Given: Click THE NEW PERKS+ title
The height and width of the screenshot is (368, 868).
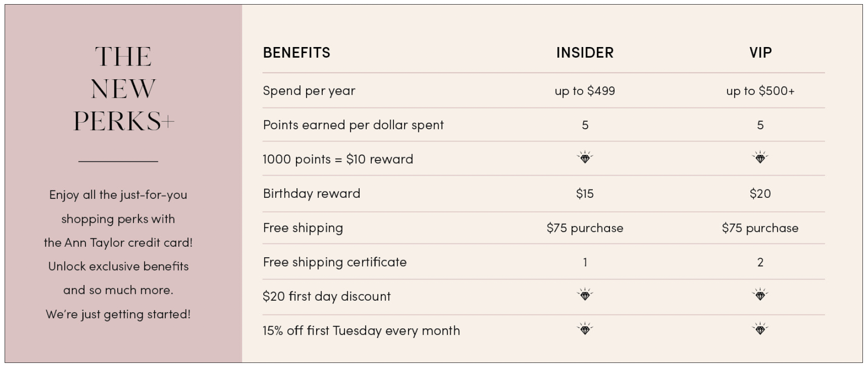Looking at the screenshot, I should (x=123, y=89).
